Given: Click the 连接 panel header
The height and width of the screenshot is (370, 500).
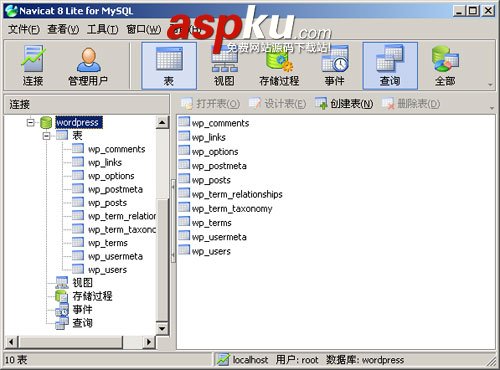Looking at the screenshot, I should pos(87,104).
